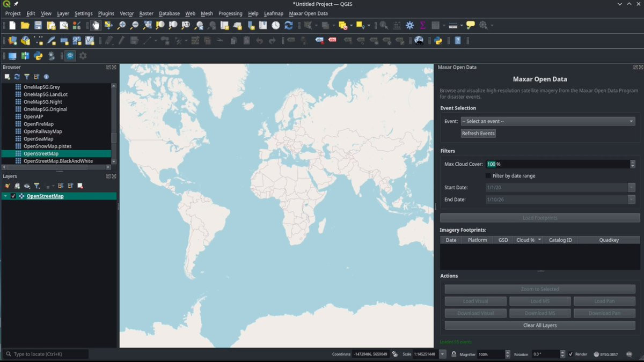Click the Manage Map Themes eye icon
Viewport: 644px width, 362px height.
coord(27,186)
